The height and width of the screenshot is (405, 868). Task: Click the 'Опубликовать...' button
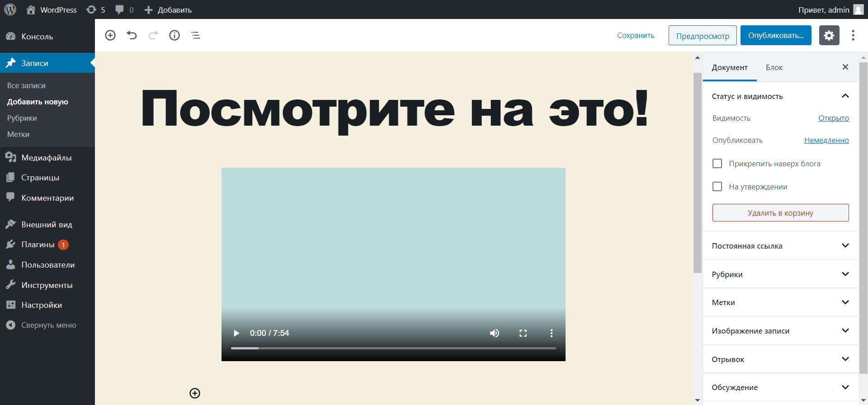pos(776,35)
